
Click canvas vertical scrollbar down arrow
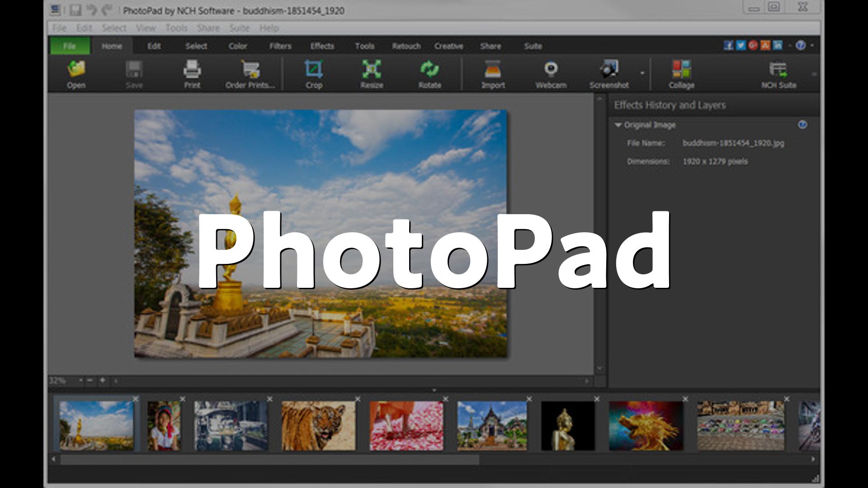[600, 369]
